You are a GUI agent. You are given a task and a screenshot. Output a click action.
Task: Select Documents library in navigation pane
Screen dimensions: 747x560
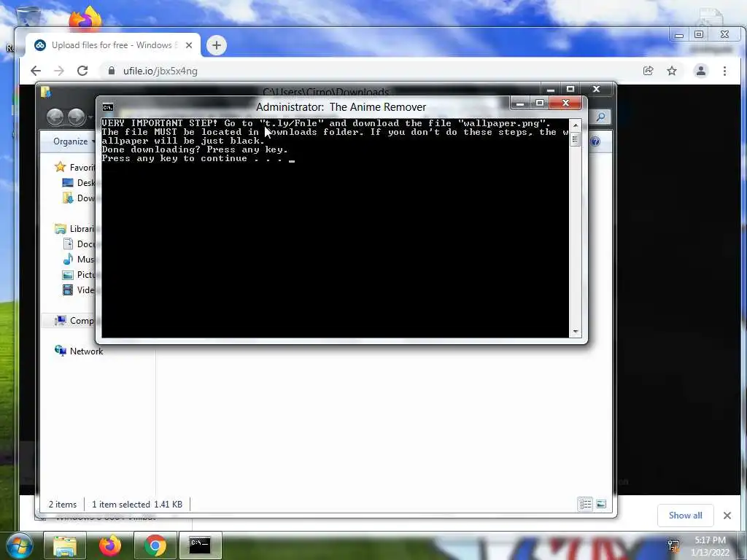[x=79, y=244]
